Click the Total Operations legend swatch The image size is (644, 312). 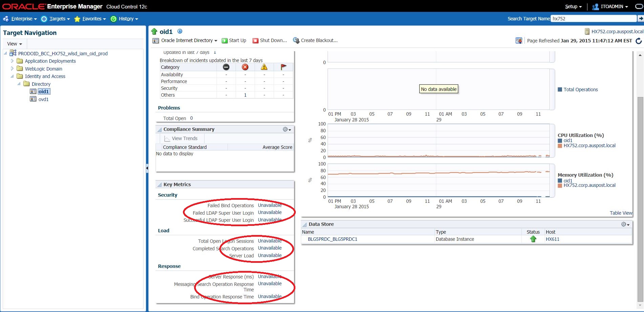click(560, 90)
